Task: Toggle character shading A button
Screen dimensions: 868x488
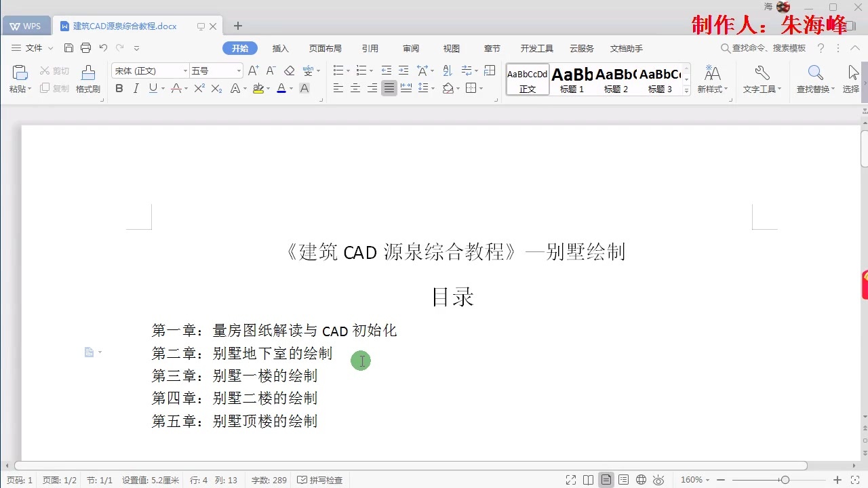Action: pos(304,88)
